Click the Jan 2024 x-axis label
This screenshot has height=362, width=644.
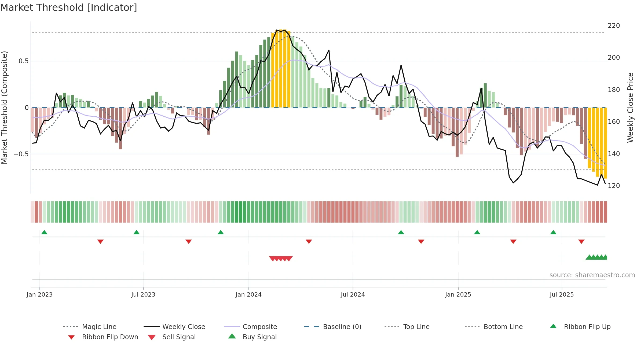pos(249,294)
